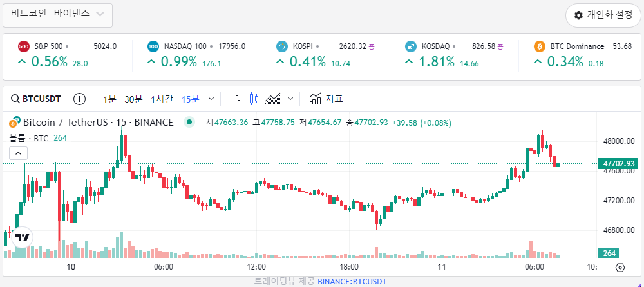Click the NASDAQ 100 index icon

coord(153,46)
